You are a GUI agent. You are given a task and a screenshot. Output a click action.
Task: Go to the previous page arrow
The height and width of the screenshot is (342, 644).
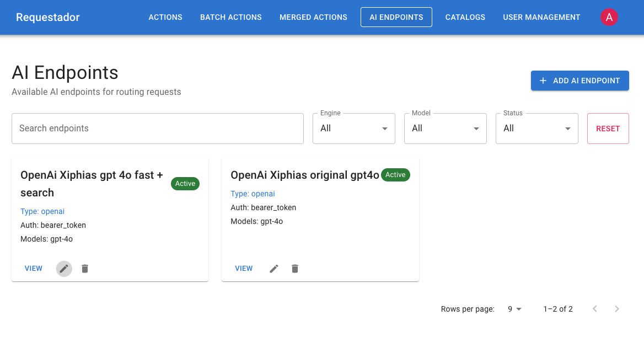click(x=595, y=309)
